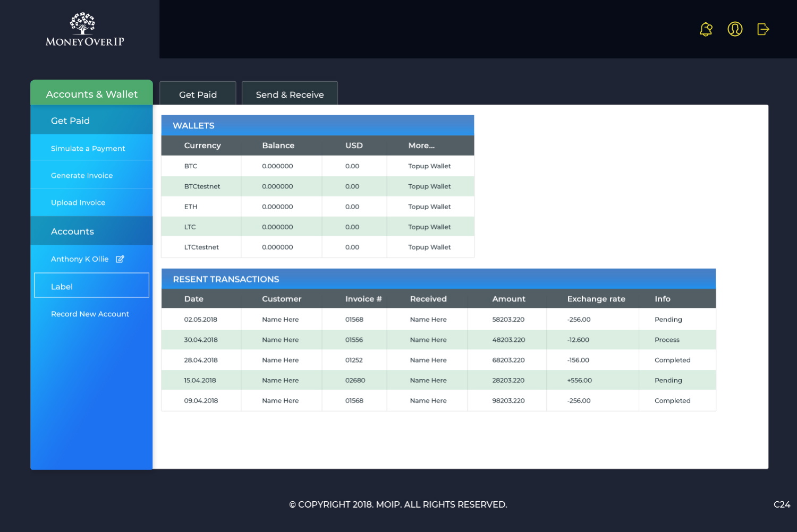Switch to the Get Paid tab
The image size is (797, 532).
tap(198, 93)
